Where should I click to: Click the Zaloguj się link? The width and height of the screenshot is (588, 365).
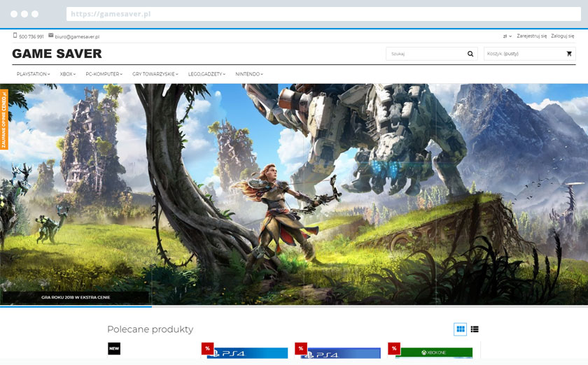562,36
